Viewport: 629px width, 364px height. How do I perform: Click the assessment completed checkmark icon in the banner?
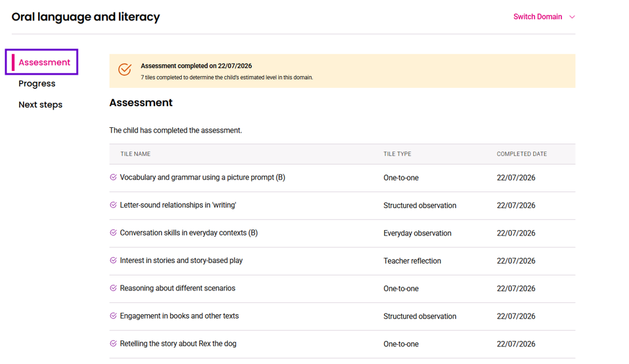[x=125, y=70]
